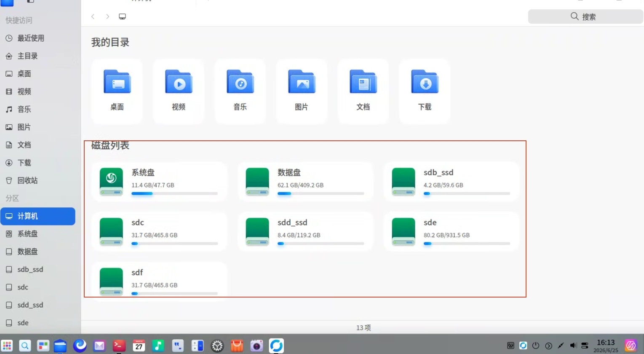Select the sdb_ssd drive icon
Screen dimensions: 644x354
[x=404, y=182]
